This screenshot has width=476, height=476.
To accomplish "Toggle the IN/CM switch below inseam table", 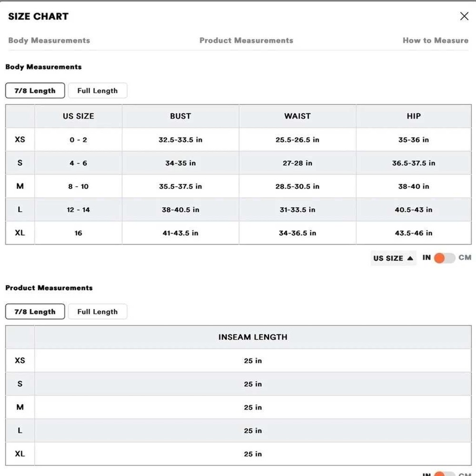I will [445, 473].
